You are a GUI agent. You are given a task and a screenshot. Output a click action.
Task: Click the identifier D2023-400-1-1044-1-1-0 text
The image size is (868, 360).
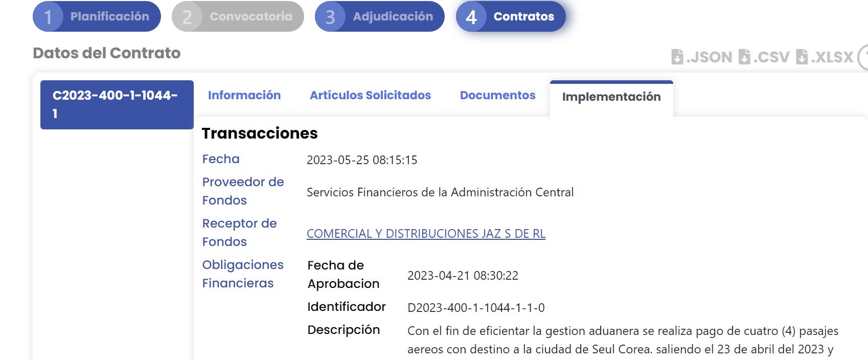tap(476, 308)
